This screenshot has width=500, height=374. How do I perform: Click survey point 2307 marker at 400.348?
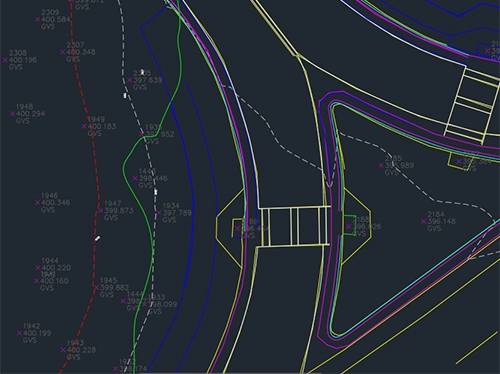63,52
